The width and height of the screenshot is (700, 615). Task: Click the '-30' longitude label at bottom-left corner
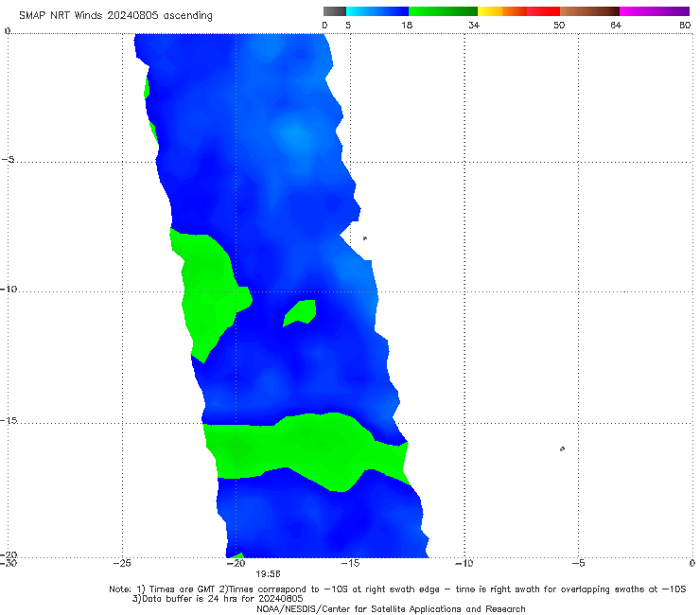click(x=9, y=563)
